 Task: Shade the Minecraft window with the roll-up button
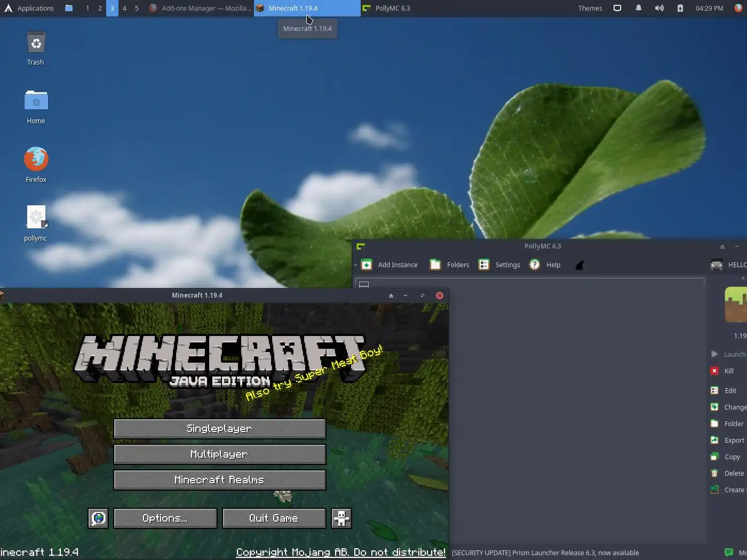(391, 295)
